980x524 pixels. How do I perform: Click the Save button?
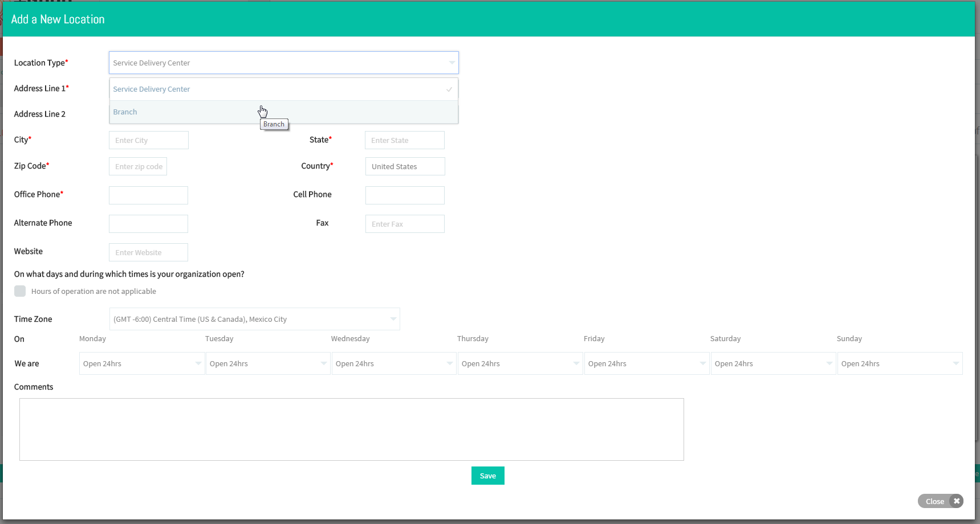coord(488,476)
